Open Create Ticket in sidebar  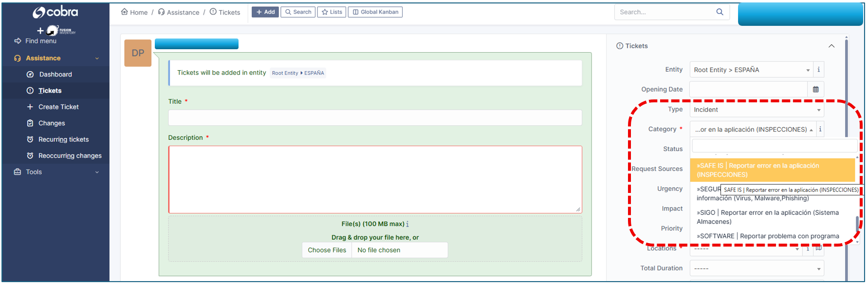tap(58, 107)
